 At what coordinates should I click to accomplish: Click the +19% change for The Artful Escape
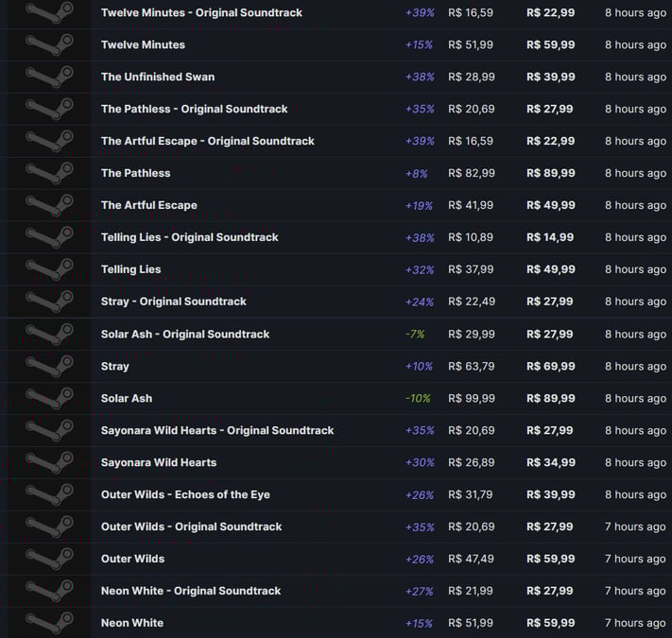click(419, 206)
